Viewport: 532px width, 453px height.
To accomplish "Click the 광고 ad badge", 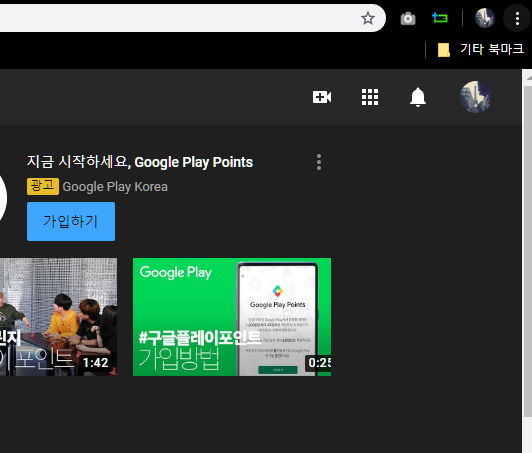I will (43, 186).
